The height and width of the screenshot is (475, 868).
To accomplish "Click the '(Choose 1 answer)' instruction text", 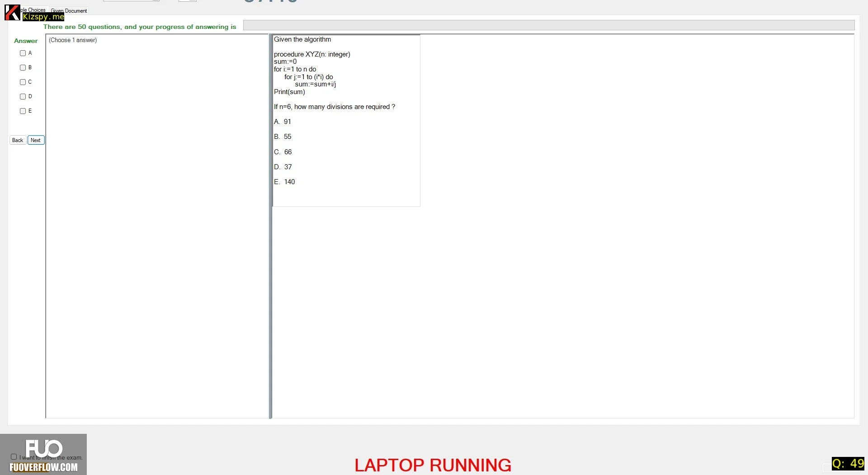I will [73, 40].
